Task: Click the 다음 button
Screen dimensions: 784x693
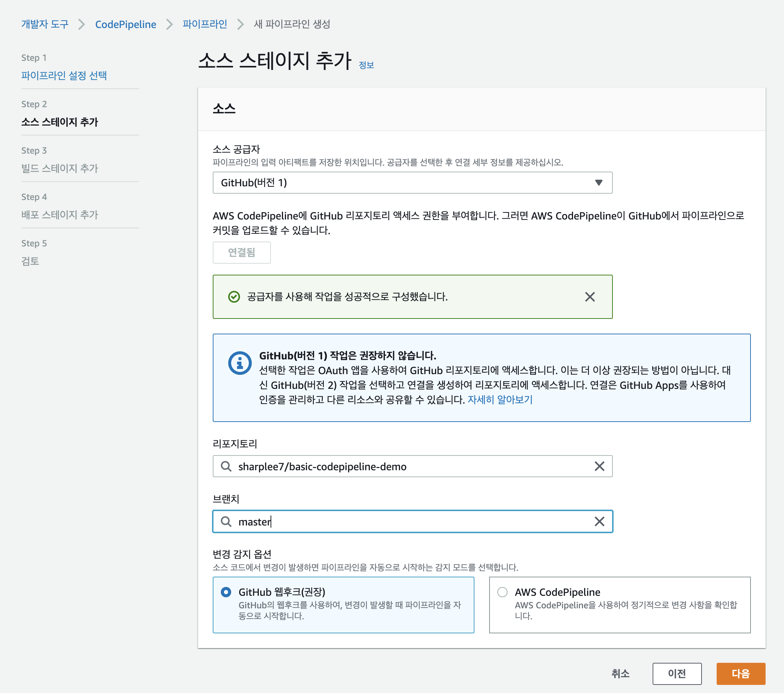Action: coord(741,674)
